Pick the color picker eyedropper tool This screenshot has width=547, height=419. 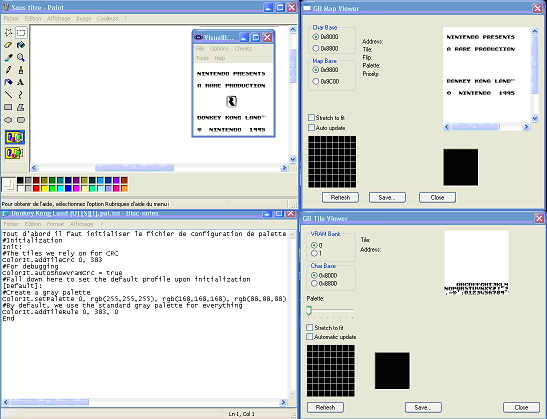pos(8,58)
